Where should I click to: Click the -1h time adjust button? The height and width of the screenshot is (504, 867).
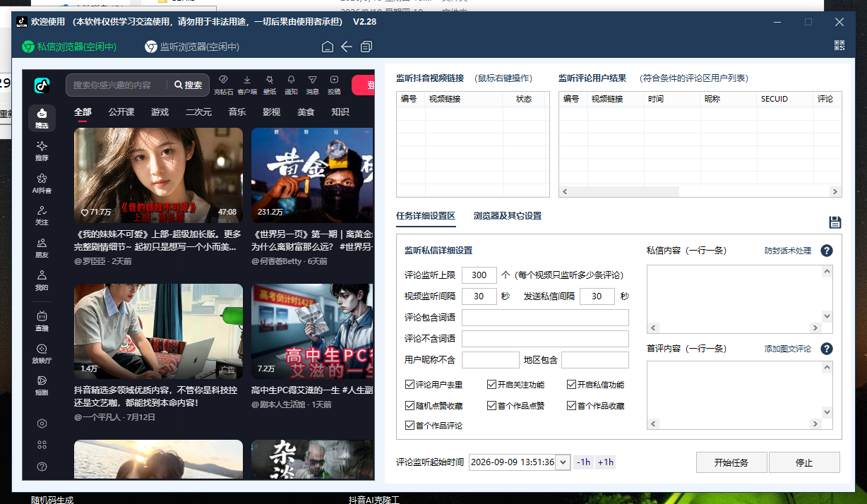[x=583, y=462]
